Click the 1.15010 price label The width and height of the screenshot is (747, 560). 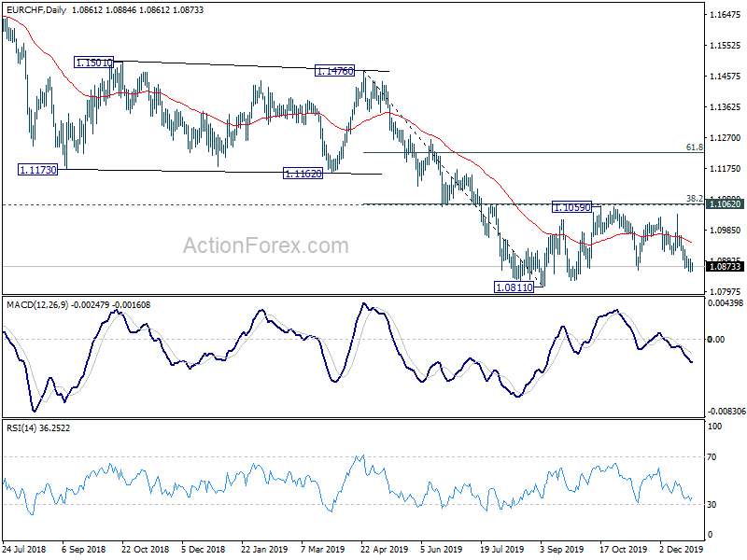point(94,62)
